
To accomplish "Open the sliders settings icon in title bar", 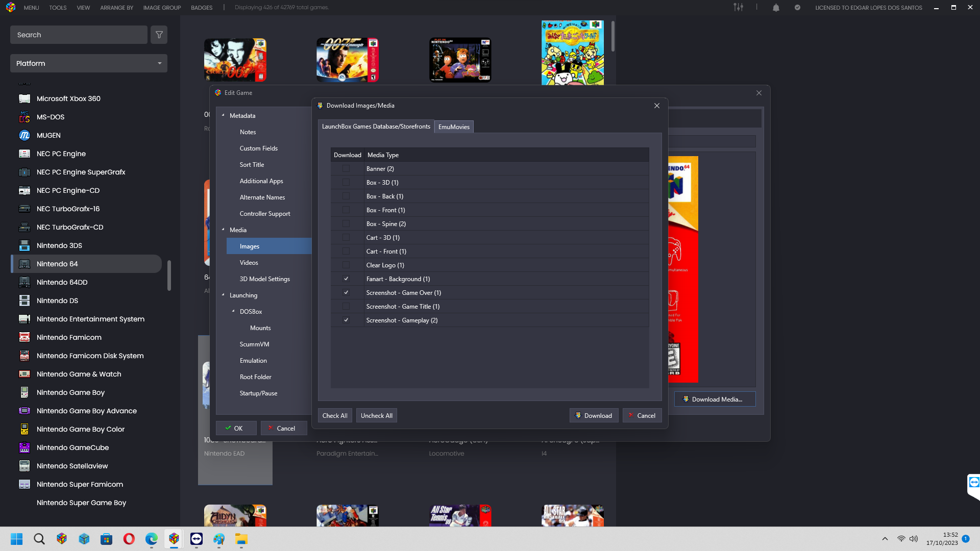I will coord(738,7).
